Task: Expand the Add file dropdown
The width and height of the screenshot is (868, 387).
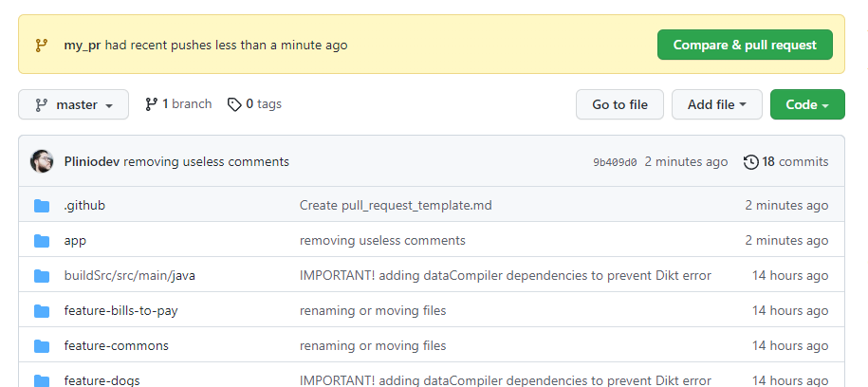Action: tap(717, 104)
